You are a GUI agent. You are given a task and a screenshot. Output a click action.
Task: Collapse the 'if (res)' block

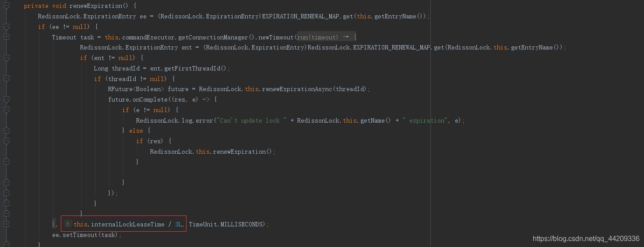click(6, 141)
